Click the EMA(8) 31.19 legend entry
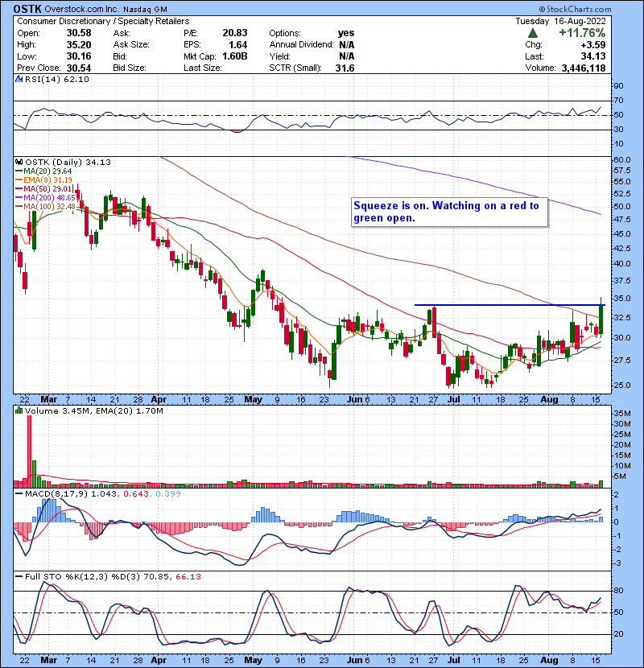644x668 pixels. coord(43,180)
